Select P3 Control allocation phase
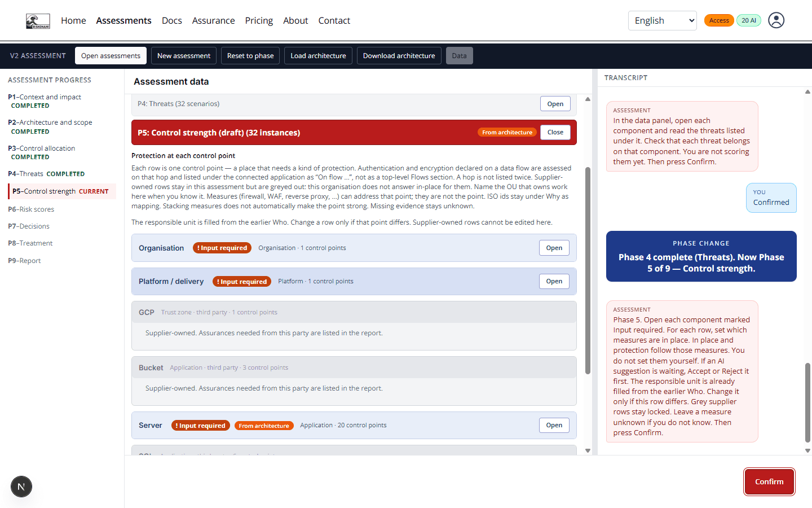 point(62,152)
